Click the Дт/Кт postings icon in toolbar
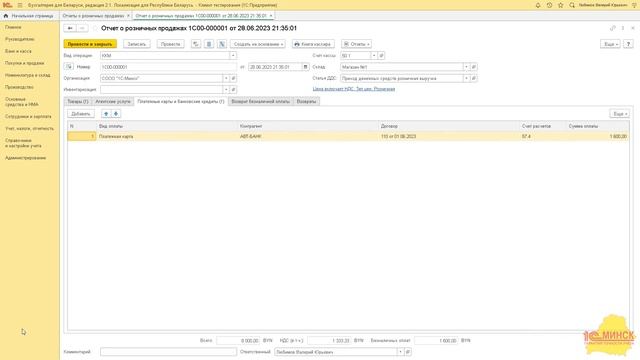640x360 pixels. [196, 44]
